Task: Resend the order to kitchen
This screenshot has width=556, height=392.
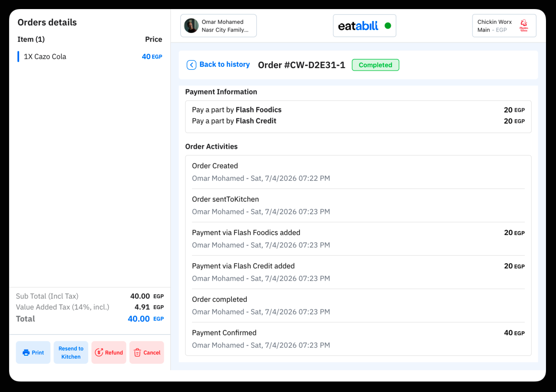Action: tap(71, 352)
